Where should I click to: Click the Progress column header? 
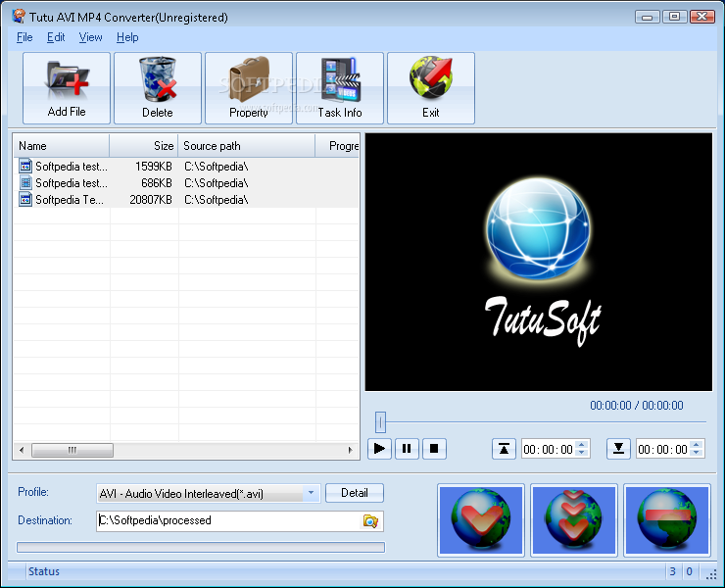(337, 146)
